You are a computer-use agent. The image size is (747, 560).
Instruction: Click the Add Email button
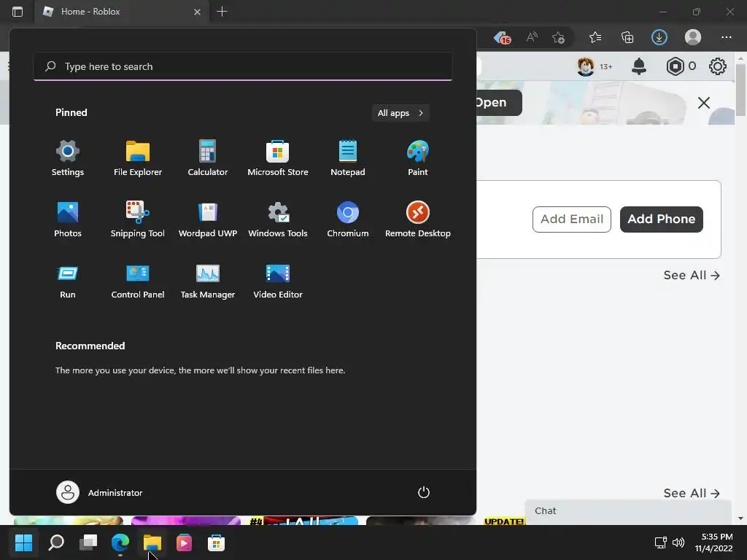[x=572, y=219]
